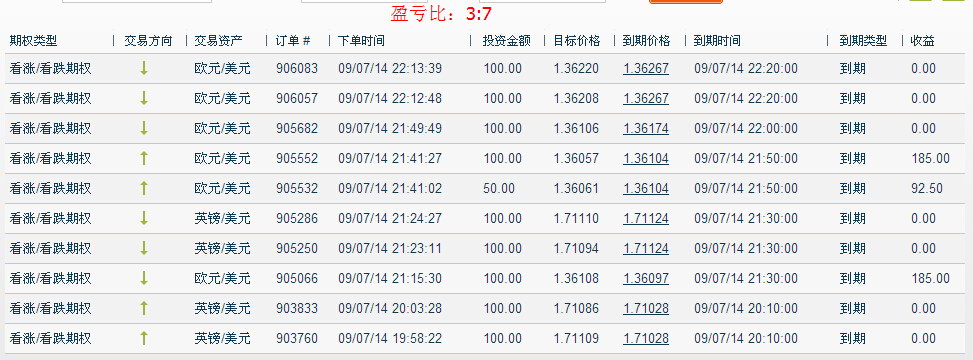Click target price 1.71110
Viewport: 973px width, 360px height.
576,218
